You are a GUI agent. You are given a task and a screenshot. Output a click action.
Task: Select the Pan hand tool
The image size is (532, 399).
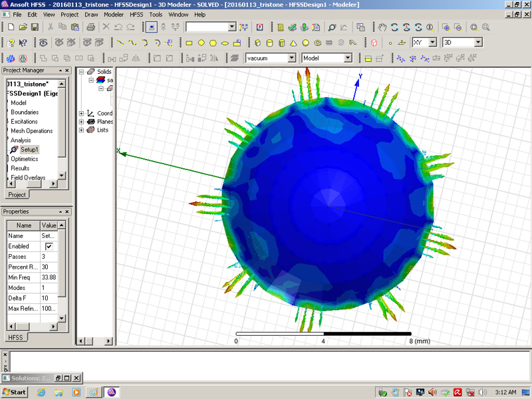click(x=382, y=27)
